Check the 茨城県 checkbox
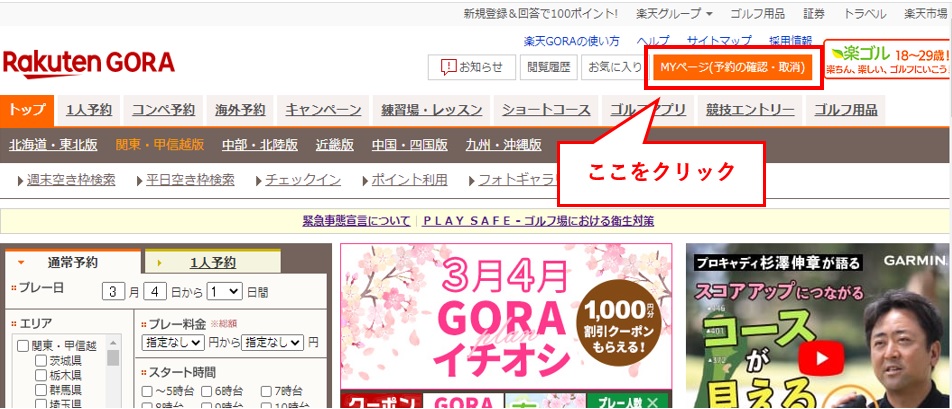The width and height of the screenshot is (952, 409). click(41, 361)
